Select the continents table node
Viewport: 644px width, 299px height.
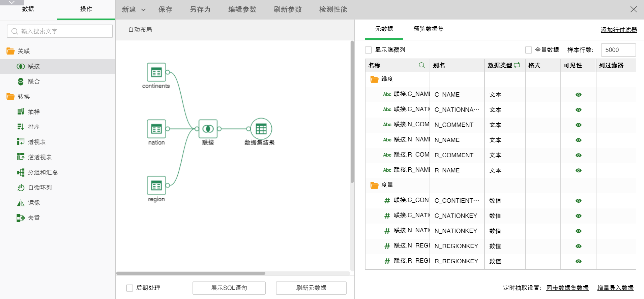[156, 72]
